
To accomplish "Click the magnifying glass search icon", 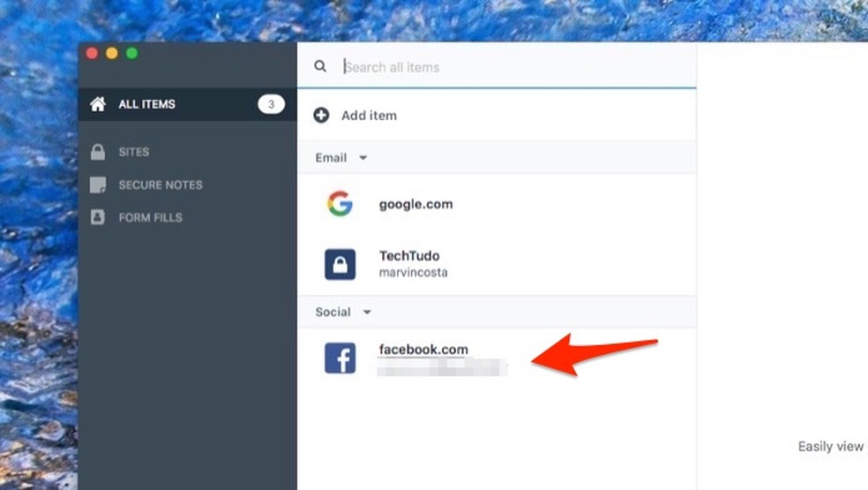I will click(321, 66).
